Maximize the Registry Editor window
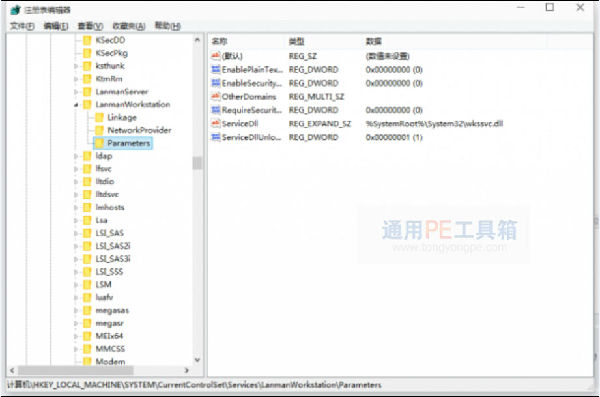 tap(550, 7)
